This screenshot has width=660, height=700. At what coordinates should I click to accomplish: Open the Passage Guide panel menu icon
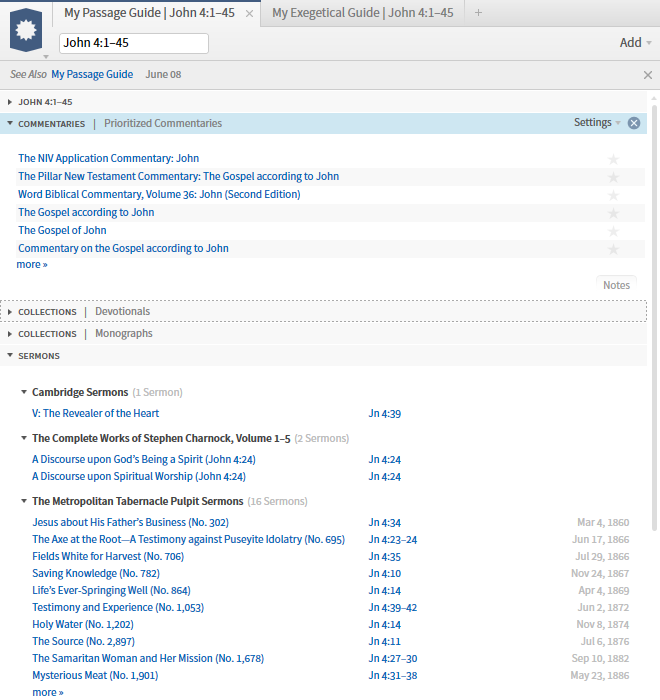pyautogui.click(x=26, y=30)
